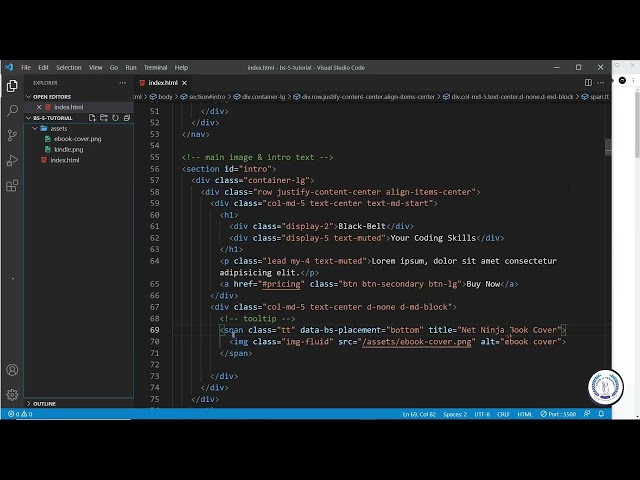Open Explorer panel more actions ellipsis
Image resolution: width=640 pixels, height=480 pixels.
tap(122, 83)
